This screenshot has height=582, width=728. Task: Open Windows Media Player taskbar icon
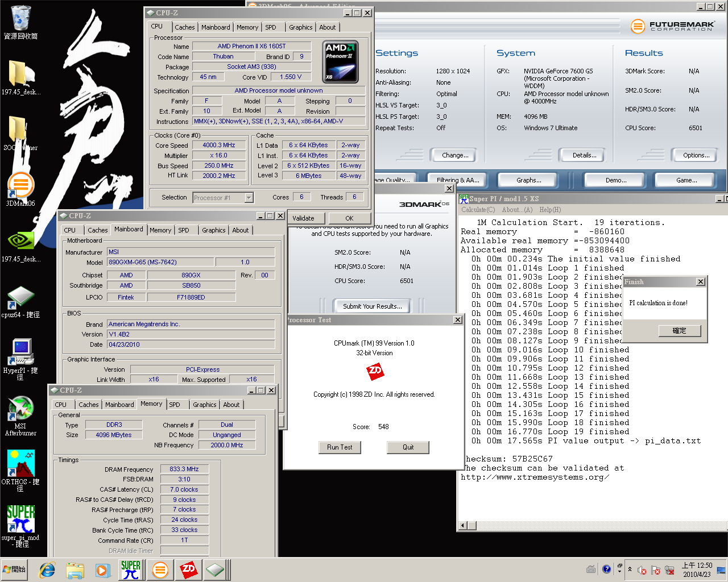(102, 569)
